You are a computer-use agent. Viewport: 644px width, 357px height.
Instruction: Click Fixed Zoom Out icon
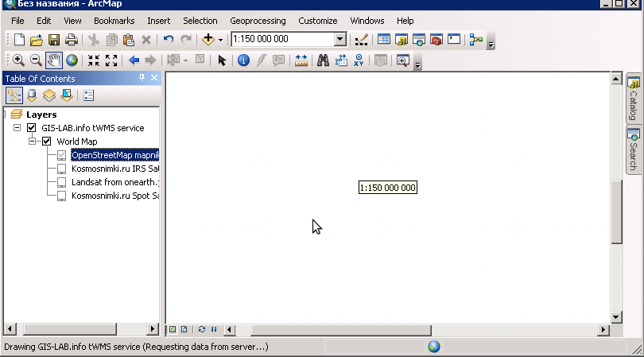tap(111, 60)
